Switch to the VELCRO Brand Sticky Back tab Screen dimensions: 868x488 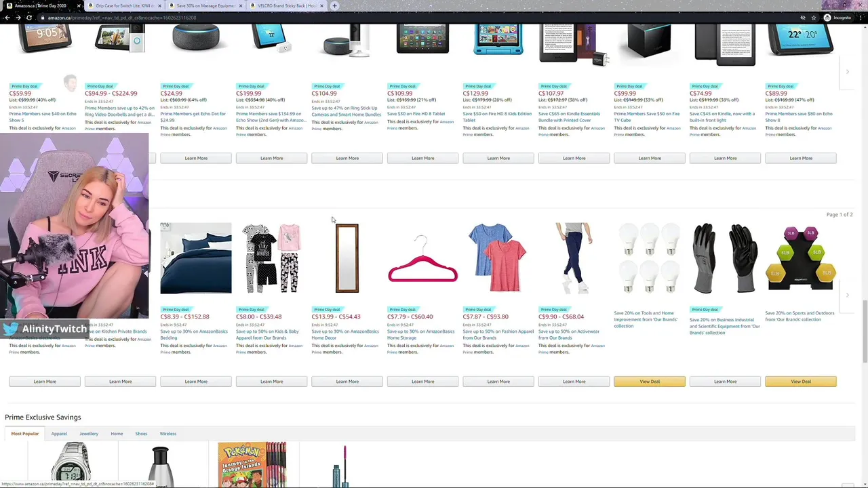click(x=286, y=5)
